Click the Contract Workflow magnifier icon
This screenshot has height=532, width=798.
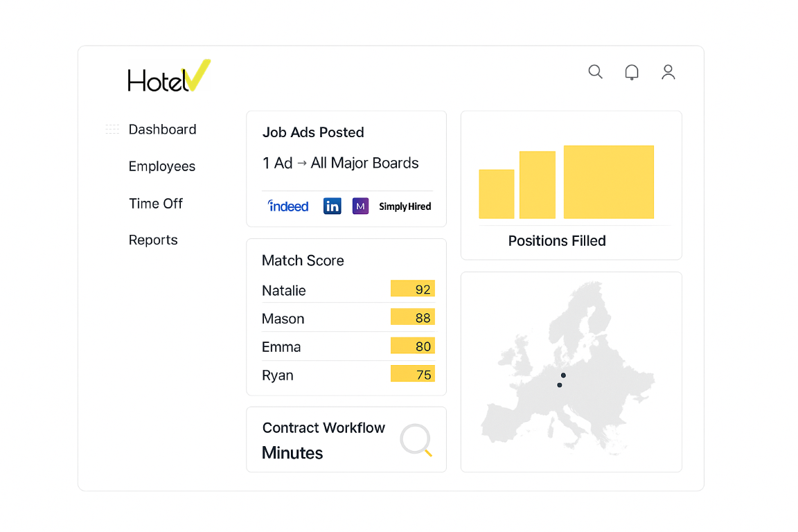pos(416,440)
